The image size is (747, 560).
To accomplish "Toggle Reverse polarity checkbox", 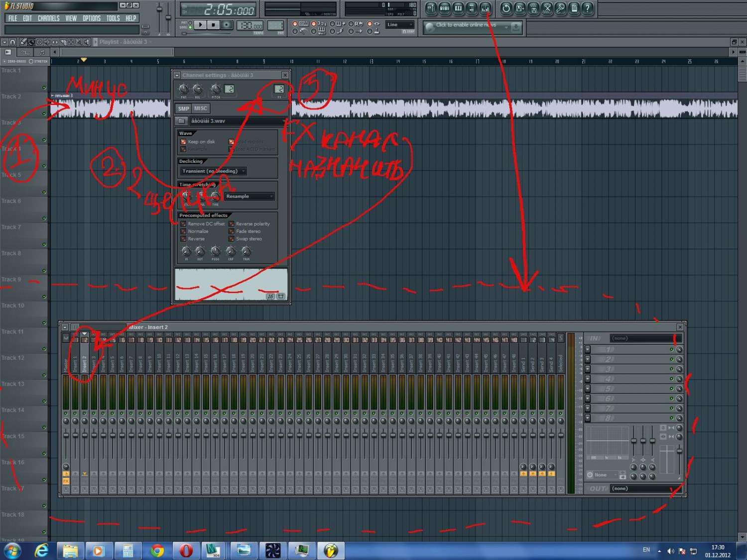I will pos(231,224).
